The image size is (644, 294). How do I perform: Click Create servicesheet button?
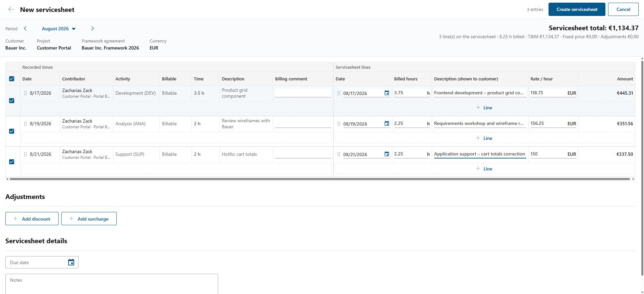[x=577, y=9]
